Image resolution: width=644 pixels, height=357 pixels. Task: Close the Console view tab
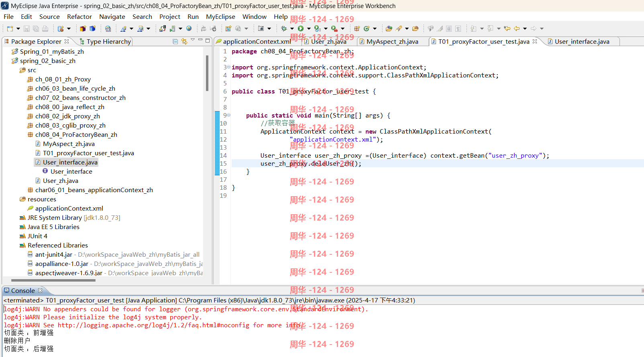tap(40, 290)
